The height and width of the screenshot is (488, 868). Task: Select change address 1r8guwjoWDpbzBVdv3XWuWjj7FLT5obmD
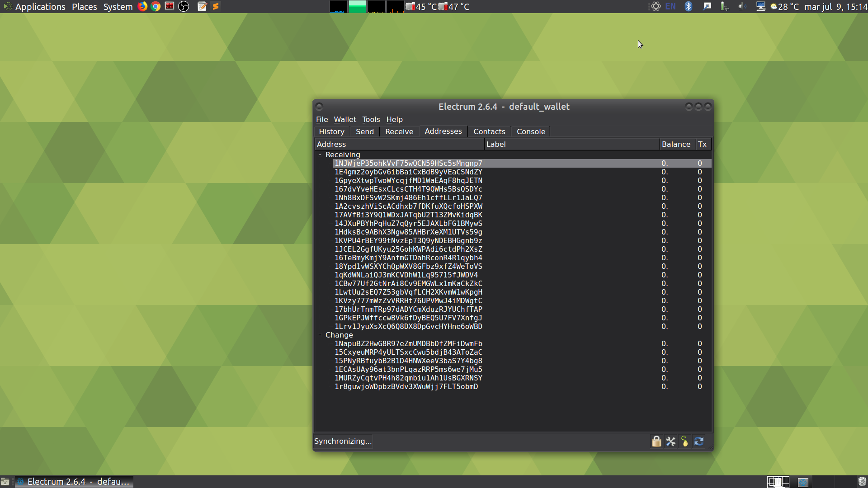[406, 386]
